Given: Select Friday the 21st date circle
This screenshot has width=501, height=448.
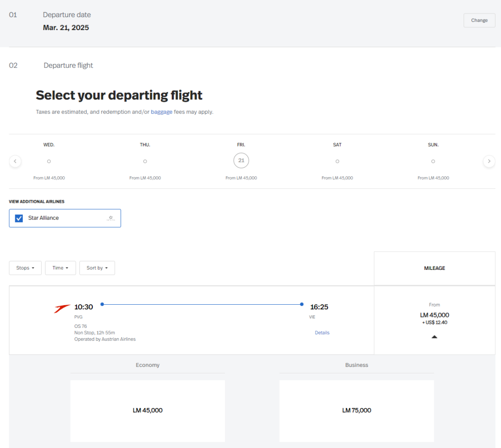Looking at the screenshot, I should pyautogui.click(x=241, y=160).
